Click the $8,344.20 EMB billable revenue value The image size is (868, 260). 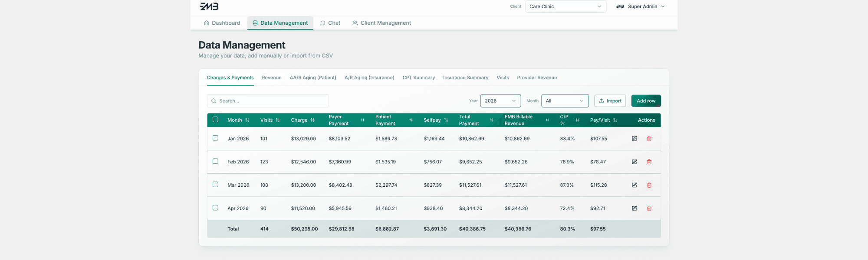[x=516, y=208]
